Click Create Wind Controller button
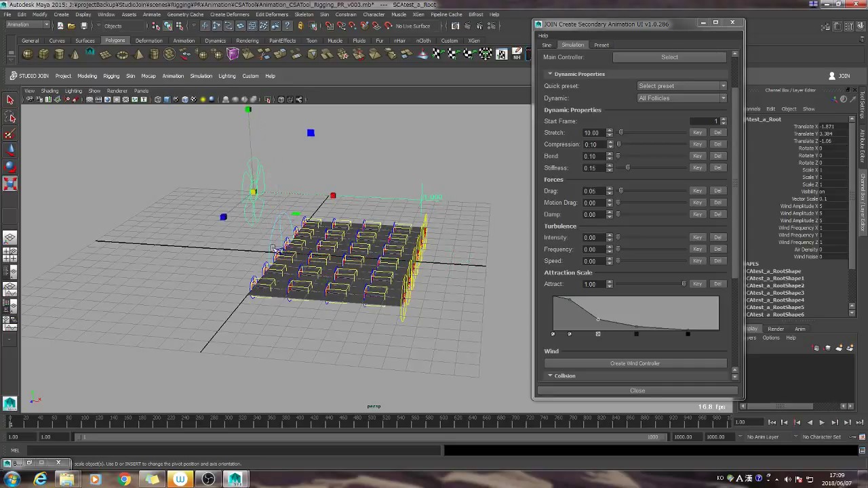868x488 pixels. [x=635, y=363]
